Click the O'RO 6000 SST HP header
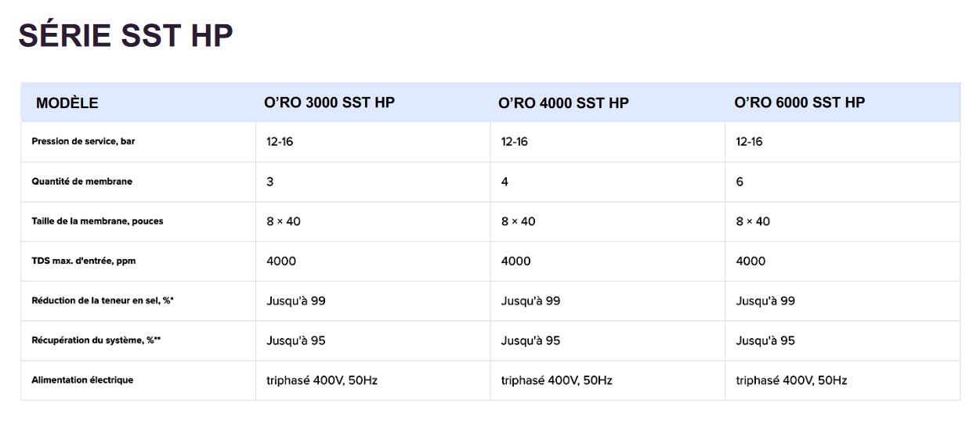Image resolution: width=980 pixels, height=421 pixels. 799,103
